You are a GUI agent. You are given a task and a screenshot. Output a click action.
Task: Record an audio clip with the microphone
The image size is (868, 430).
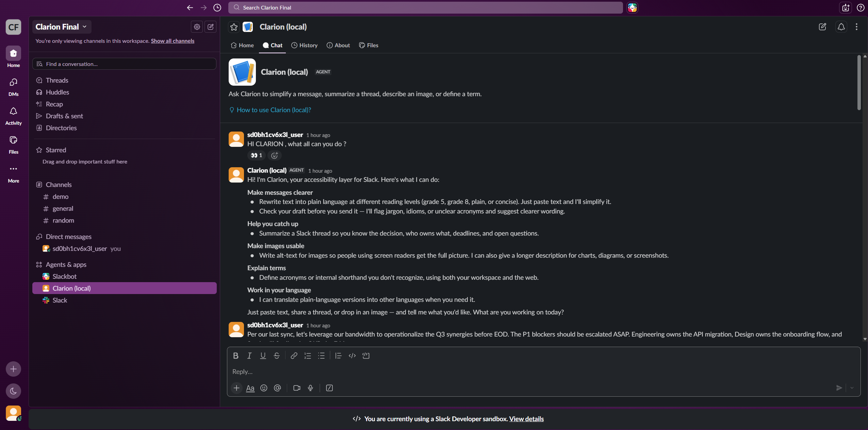click(310, 388)
